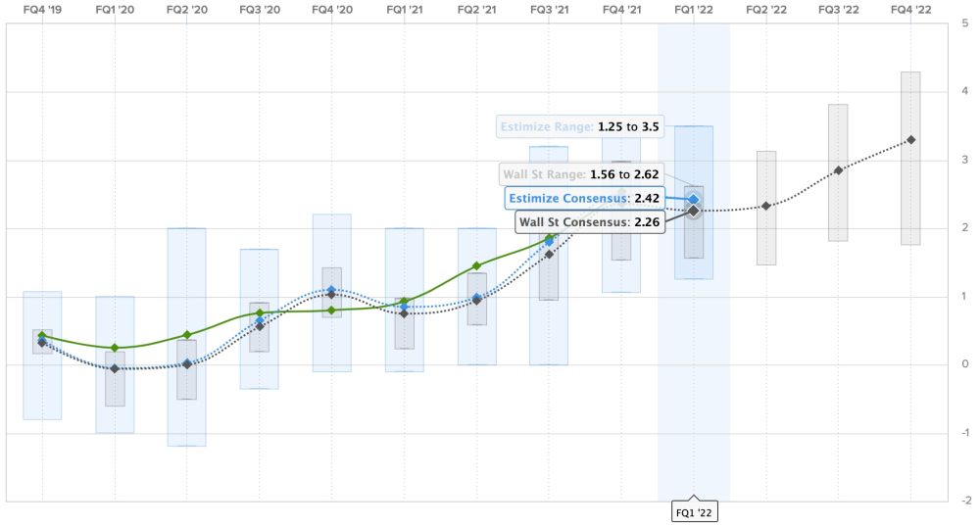Select the gray diamond marker at FQ4 '22
This screenshot has width=980, height=526.
[x=910, y=140]
